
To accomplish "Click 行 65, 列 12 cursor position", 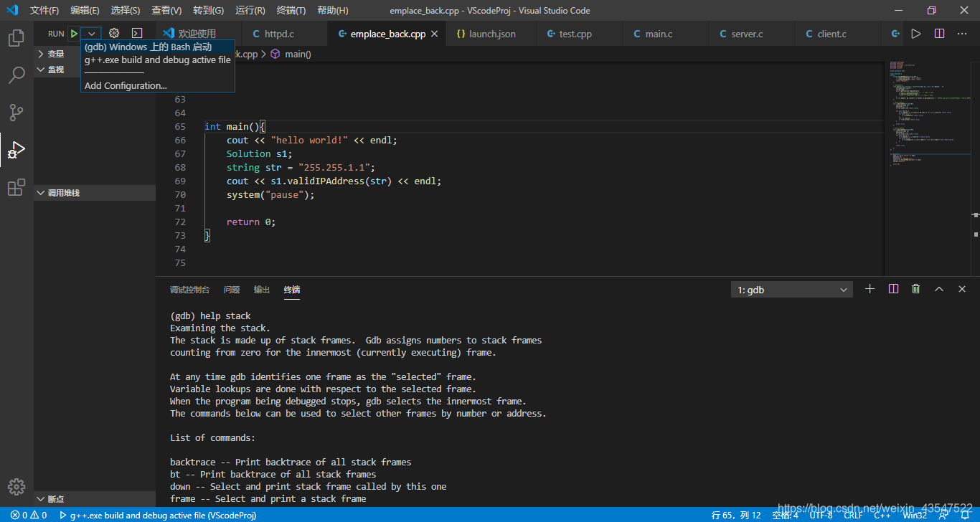I will 736,515.
